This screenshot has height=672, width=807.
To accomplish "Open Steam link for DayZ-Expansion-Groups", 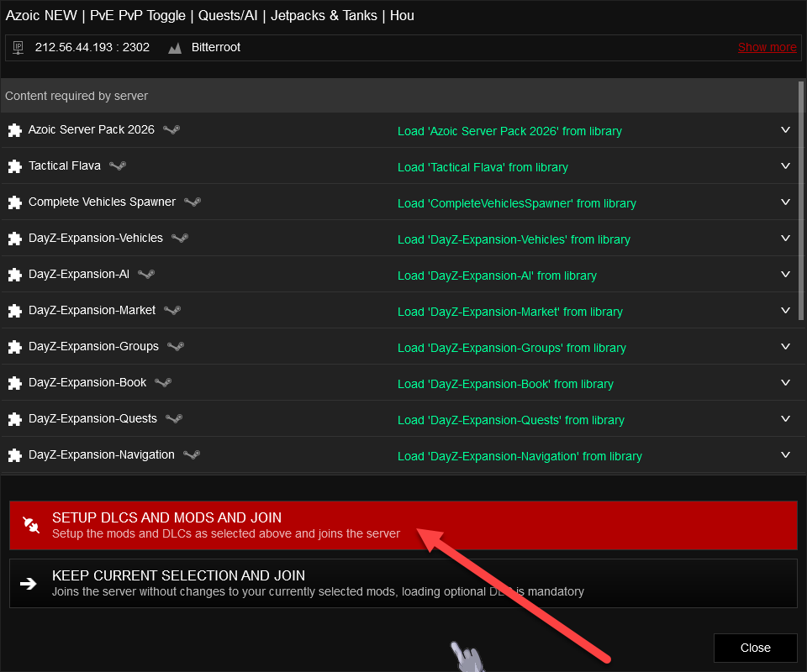I will tap(176, 347).
